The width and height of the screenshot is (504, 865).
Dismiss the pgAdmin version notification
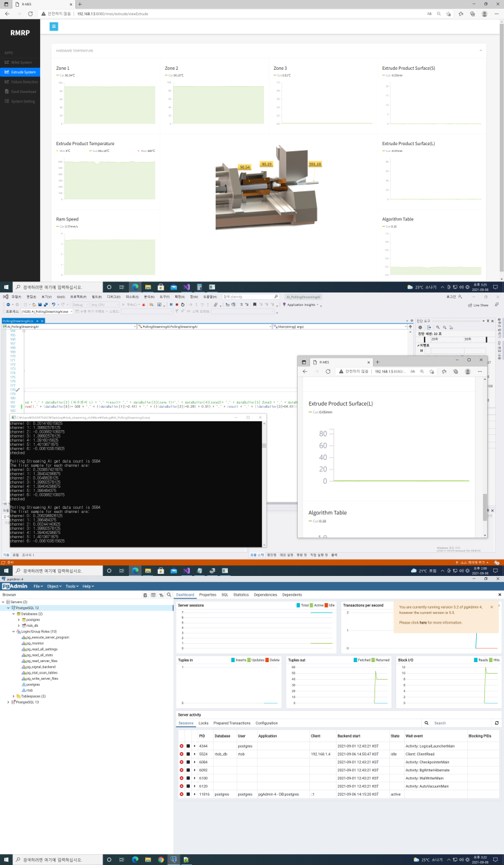click(x=492, y=607)
